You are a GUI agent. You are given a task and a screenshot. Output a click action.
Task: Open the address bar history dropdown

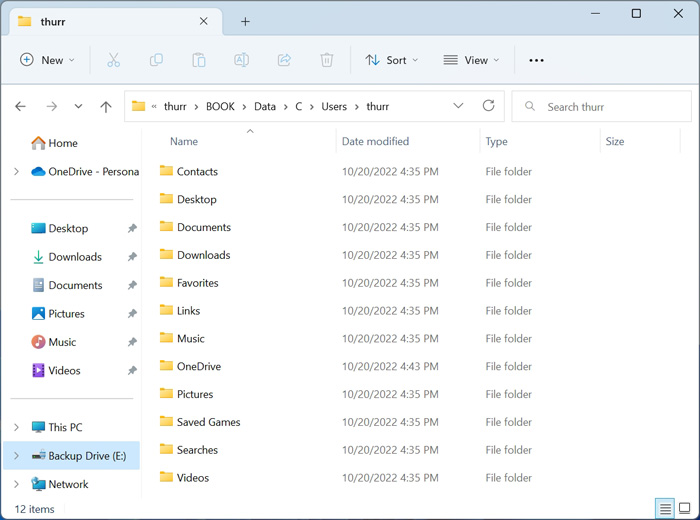tap(458, 106)
